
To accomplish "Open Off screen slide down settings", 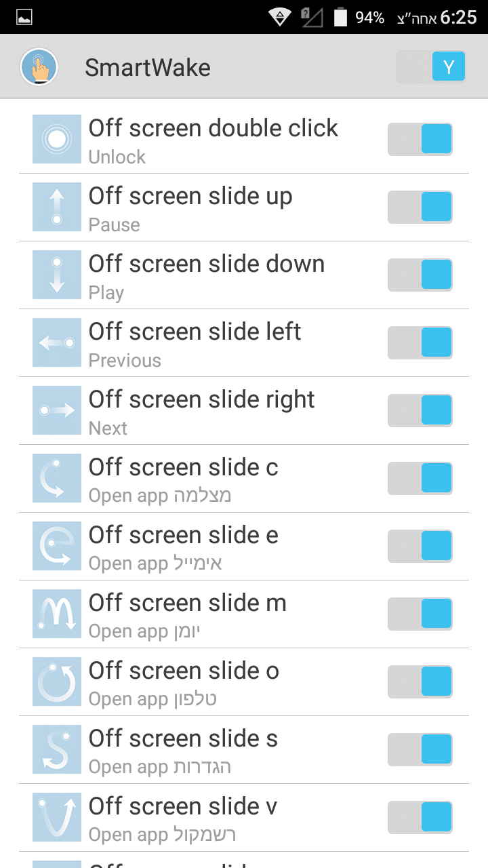I will point(207,275).
